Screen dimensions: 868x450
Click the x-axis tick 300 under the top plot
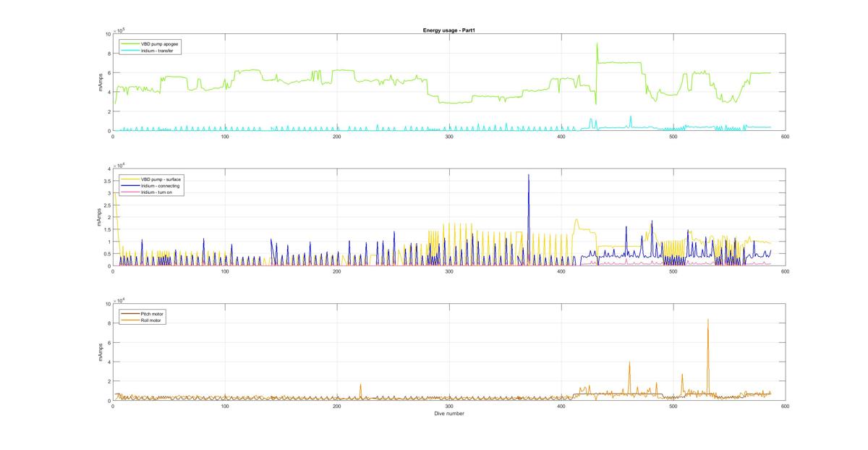pos(448,137)
